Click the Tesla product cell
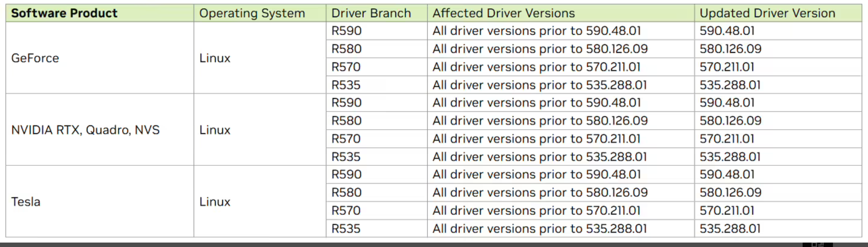The height and width of the screenshot is (247, 868). (x=26, y=202)
